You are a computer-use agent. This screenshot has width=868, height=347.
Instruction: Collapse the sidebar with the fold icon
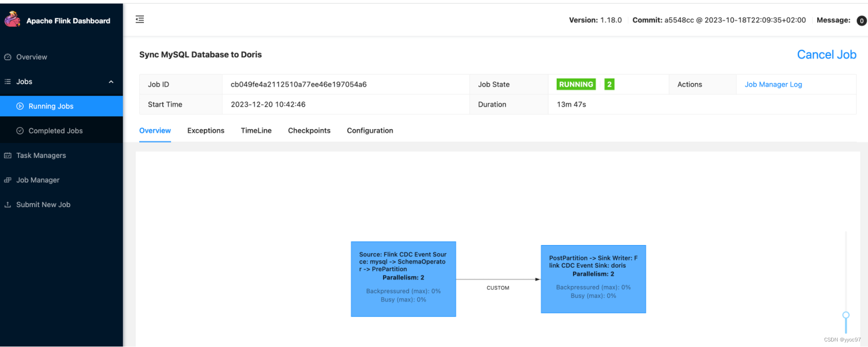[x=140, y=19]
